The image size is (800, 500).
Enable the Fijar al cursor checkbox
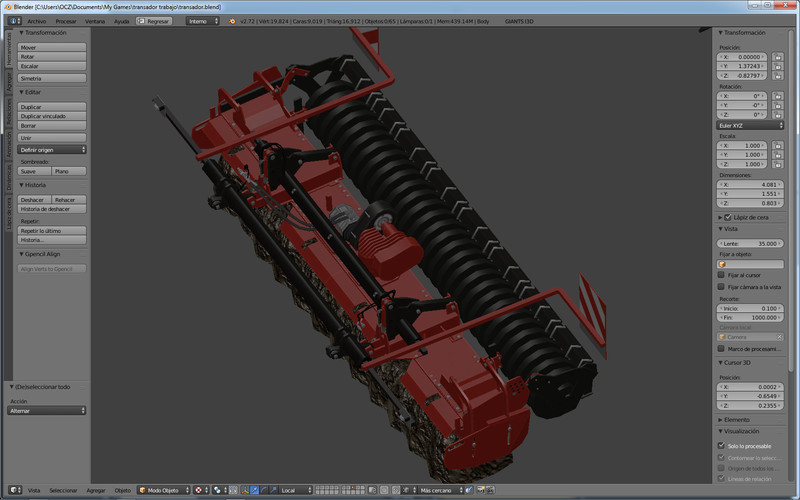(721, 274)
